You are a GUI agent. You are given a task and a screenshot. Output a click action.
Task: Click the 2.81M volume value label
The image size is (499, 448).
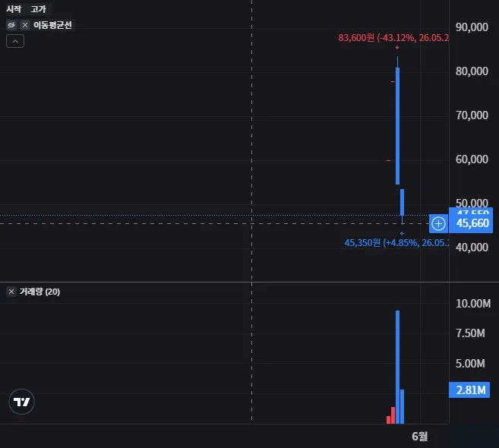tap(469, 390)
